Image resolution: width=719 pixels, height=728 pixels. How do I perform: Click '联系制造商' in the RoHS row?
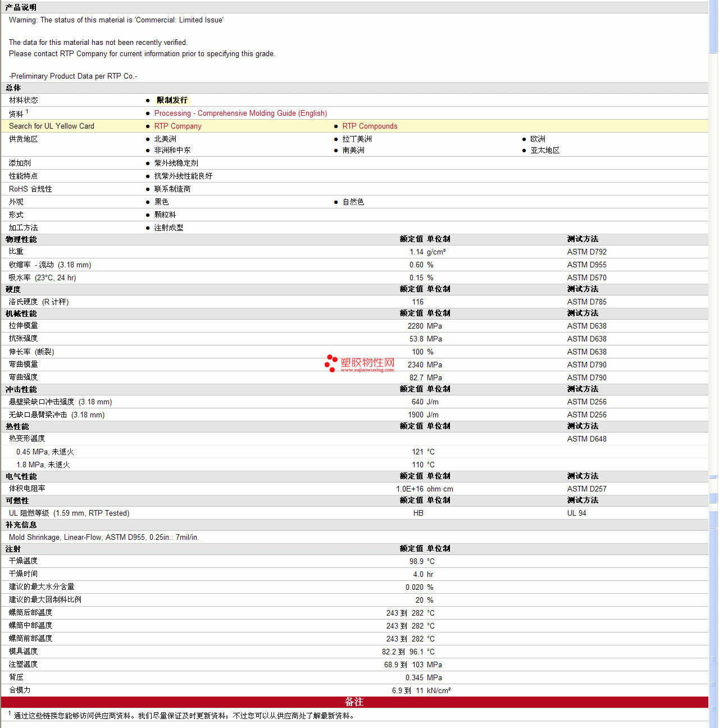pos(172,189)
